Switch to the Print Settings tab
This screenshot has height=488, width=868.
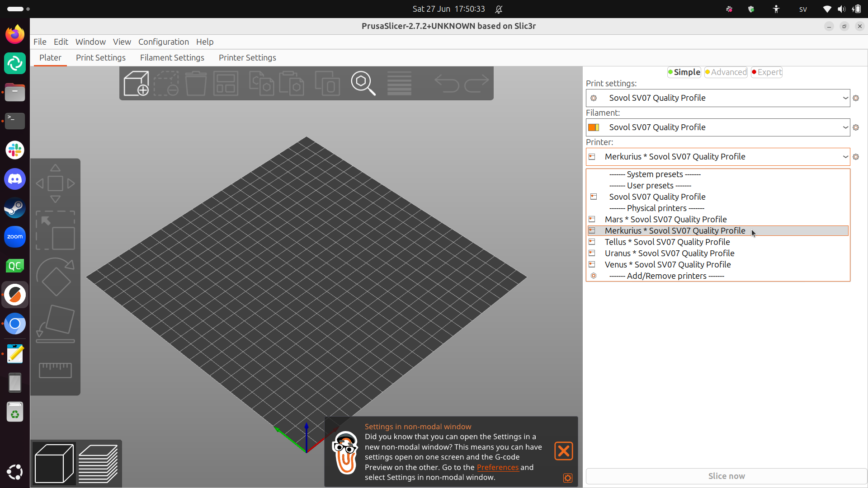[x=101, y=58]
